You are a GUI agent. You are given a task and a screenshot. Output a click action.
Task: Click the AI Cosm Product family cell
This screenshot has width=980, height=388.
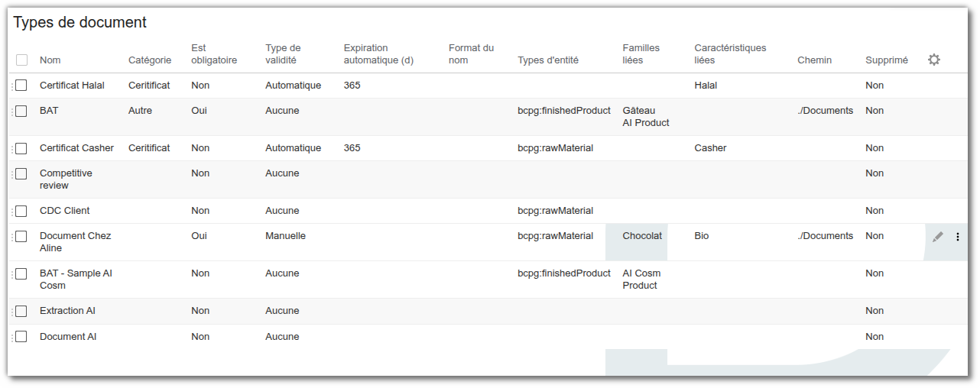point(641,280)
